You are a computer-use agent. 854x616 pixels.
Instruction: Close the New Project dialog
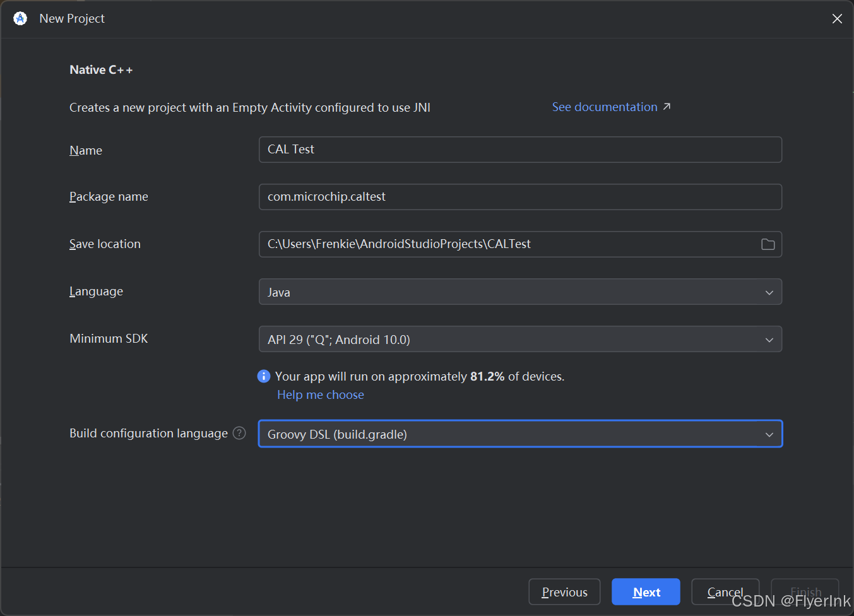click(x=837, y=19)
